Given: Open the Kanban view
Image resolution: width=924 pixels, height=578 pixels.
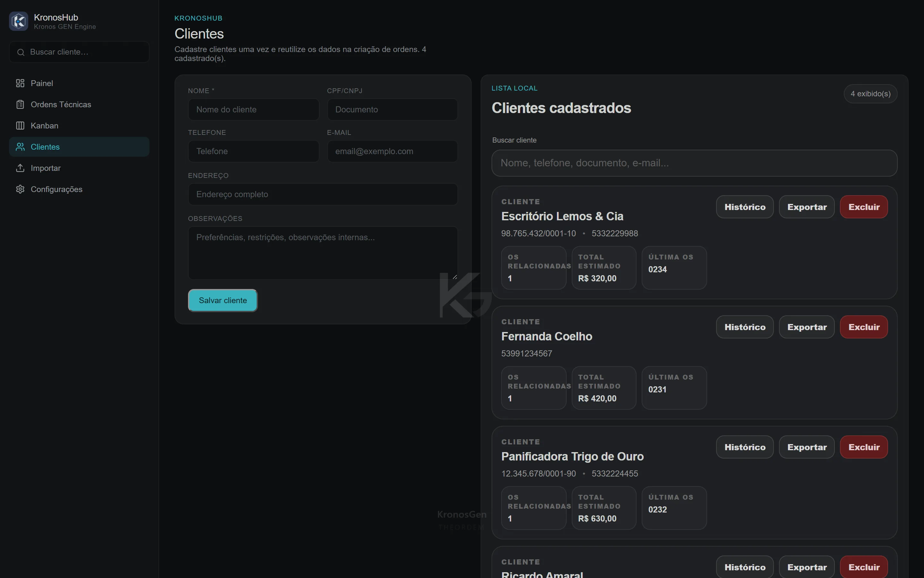Looking at the screenshot, I should point(79,125).
